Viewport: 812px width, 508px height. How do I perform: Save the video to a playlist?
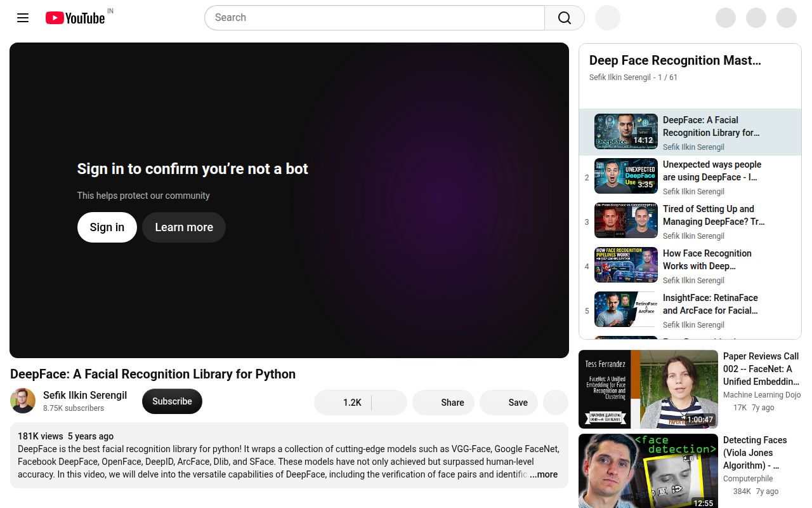[509, 403]
